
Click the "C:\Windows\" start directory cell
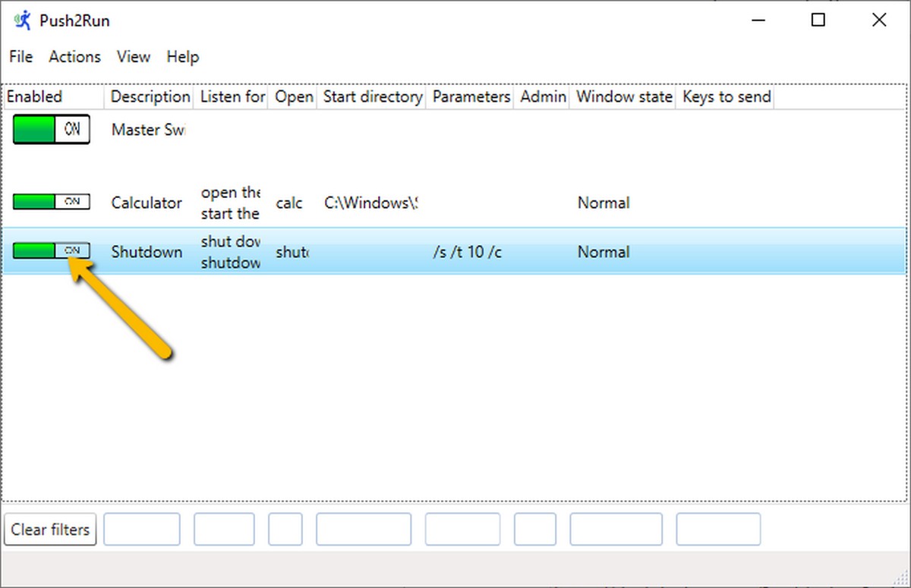[x=371, y=203]
